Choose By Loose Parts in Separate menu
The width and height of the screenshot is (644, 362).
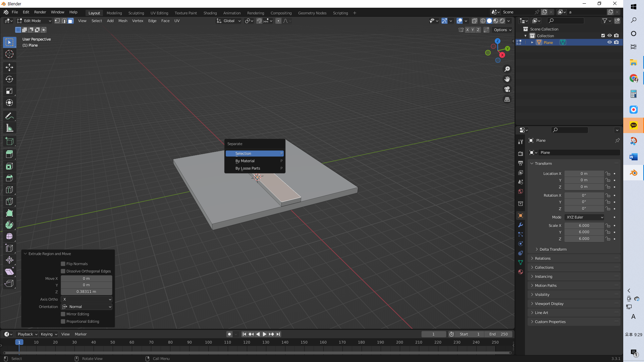click(248, 168)
